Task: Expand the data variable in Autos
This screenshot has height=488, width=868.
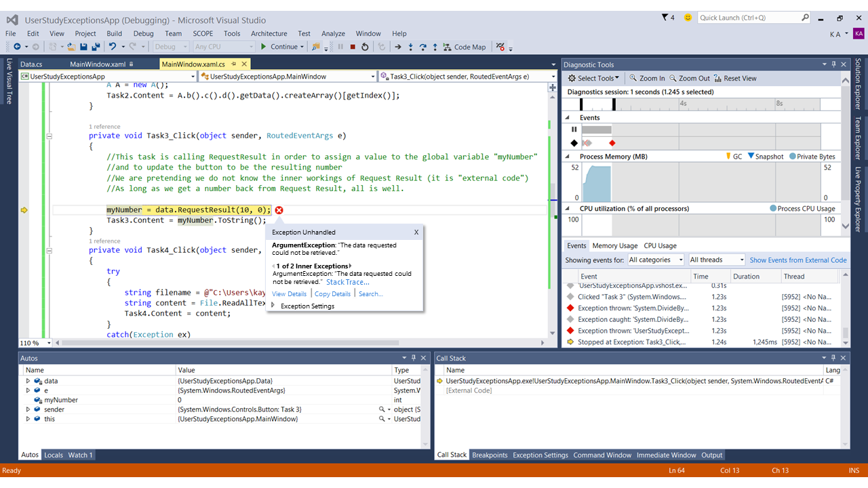Action: 28,381
